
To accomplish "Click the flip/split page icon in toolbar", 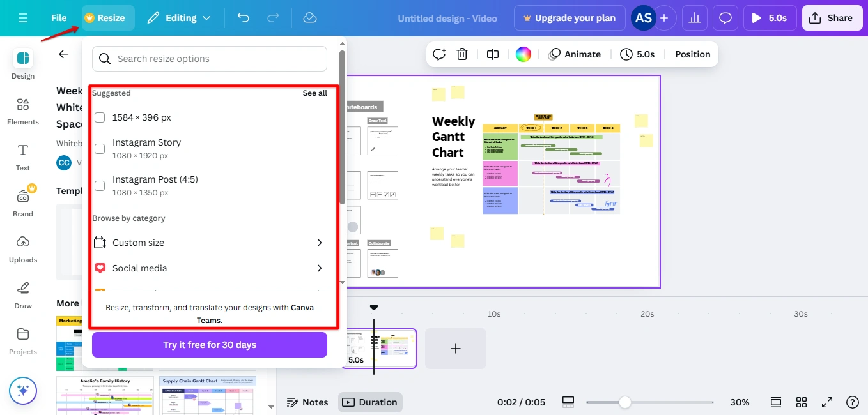I will [x=492, y=54].
